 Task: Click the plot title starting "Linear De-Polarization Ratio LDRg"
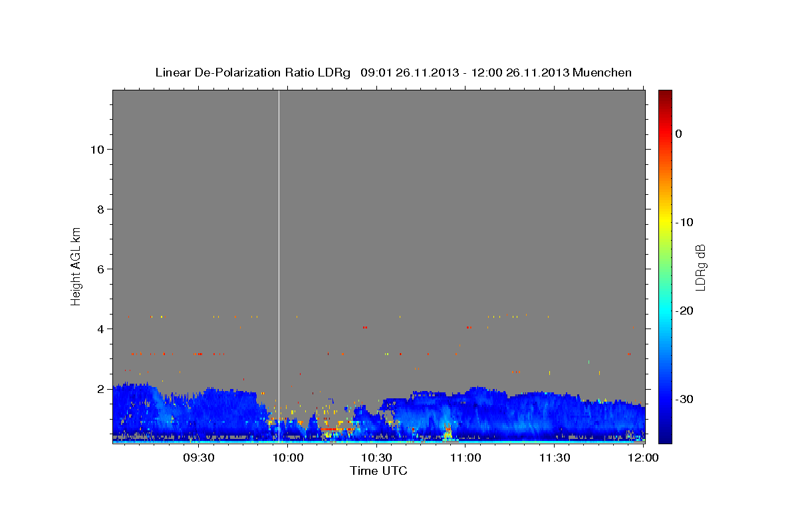393,72
